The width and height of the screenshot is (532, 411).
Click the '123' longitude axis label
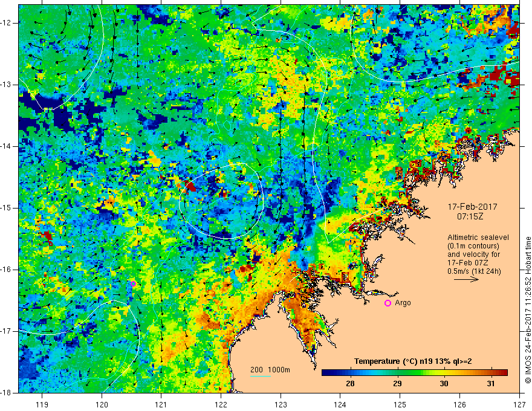[x=281, y=404]
